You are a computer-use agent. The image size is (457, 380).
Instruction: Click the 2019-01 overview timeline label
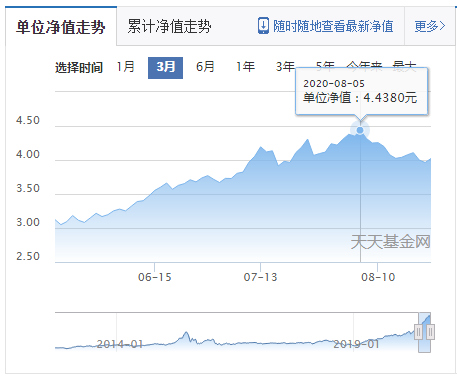tap(356, 344)
